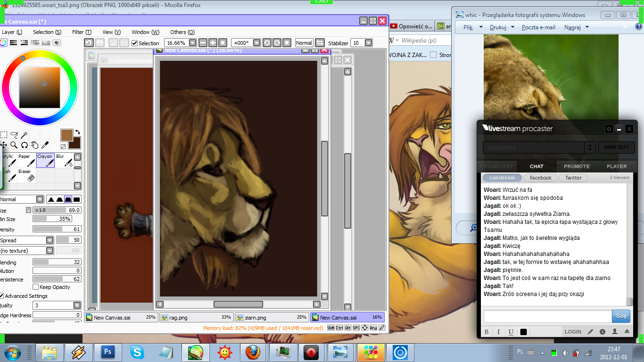The height and width of the screenshot is (362, 644).
Task: Pick the Eyedropper color picker tool
Action: 45,145
